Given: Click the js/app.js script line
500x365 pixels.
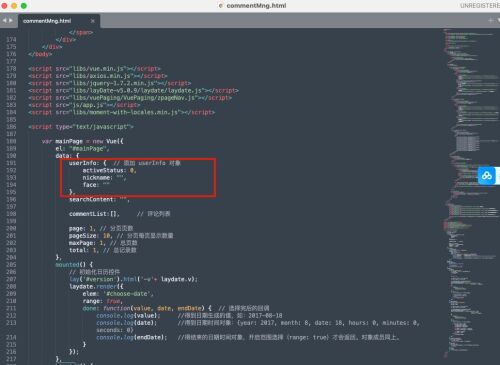Looking at the screenshot, I should (x=84, y=105).
